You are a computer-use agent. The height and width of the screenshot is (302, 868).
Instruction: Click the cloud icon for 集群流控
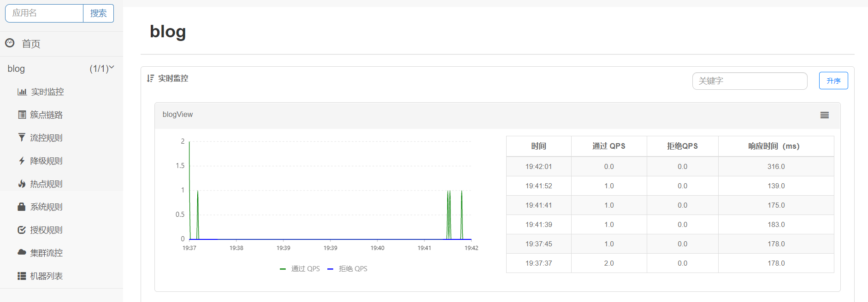(x=22, y=252)
